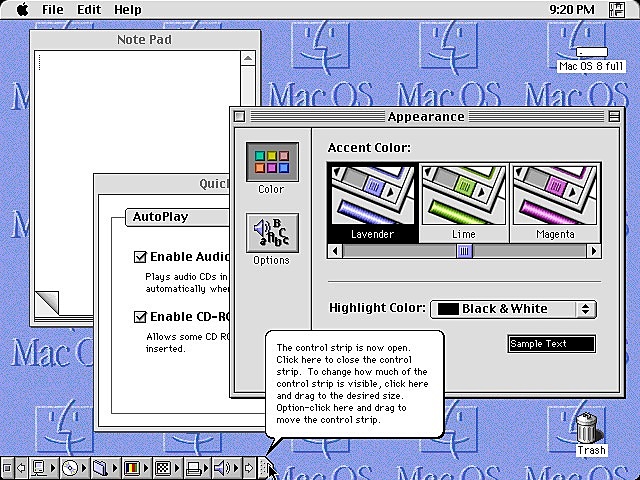Open the AutoPlay popup menu in QuickTime window
Screen dimensions: 640x480
[178, 217]
